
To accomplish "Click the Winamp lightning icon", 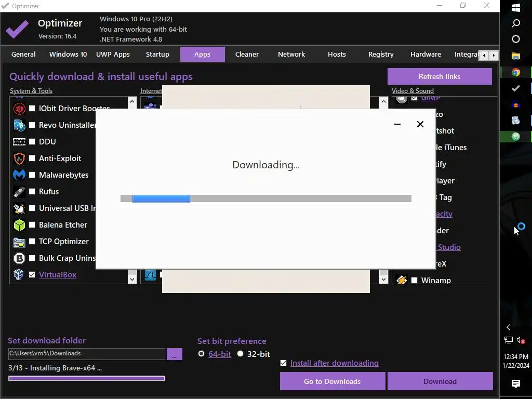I will tap(402, 280).
